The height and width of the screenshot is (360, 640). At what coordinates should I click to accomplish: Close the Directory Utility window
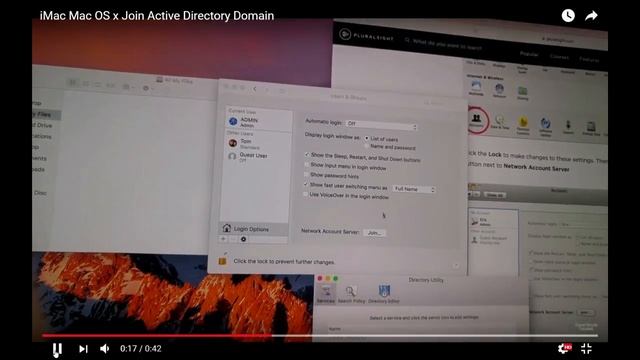320,278
